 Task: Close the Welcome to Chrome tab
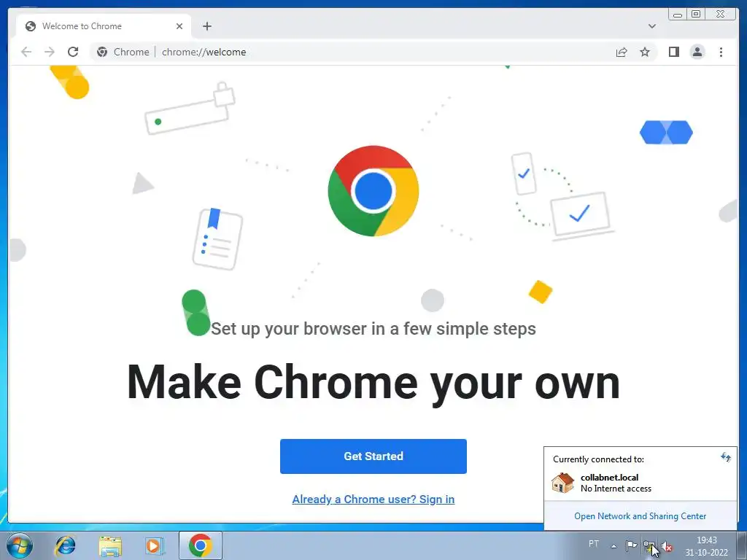(x=179, y=26)
